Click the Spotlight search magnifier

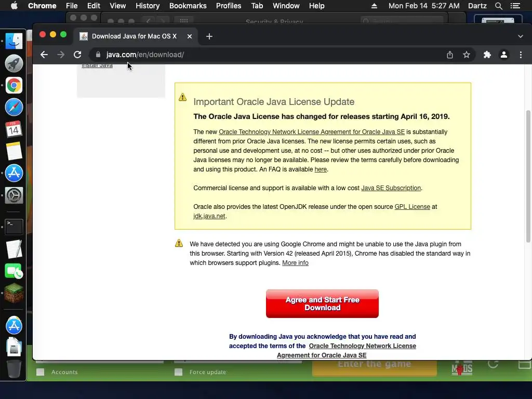498,6
